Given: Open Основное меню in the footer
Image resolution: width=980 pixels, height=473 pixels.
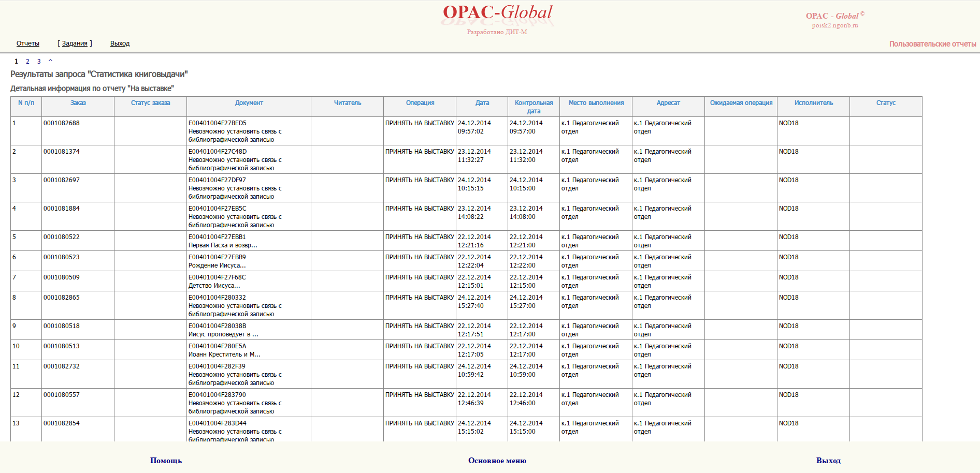Looking at the screenshot, I should (497, 461).
